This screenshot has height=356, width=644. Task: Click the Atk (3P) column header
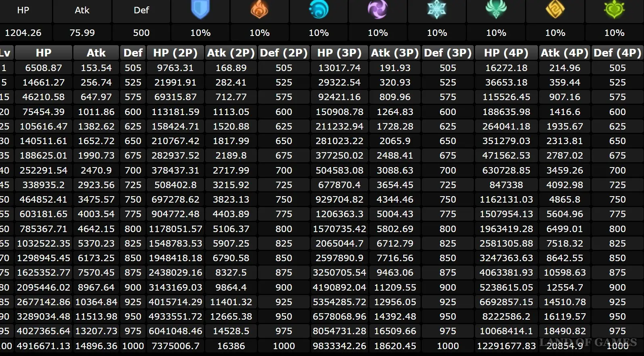(x=395, y=53)
